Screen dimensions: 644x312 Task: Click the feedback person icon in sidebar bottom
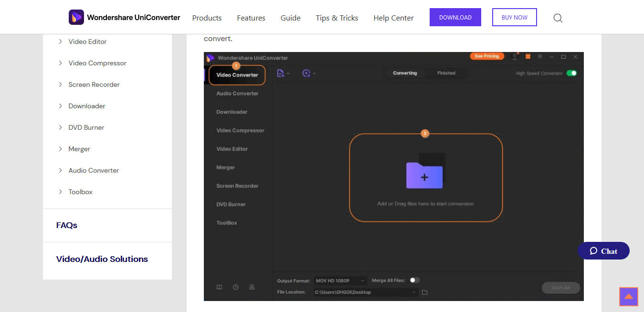252,287
